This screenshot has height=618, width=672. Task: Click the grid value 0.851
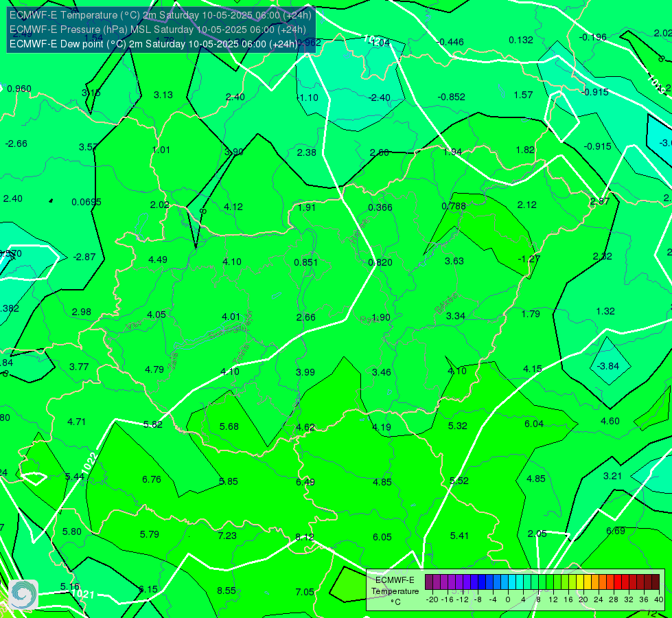(305, 262)
